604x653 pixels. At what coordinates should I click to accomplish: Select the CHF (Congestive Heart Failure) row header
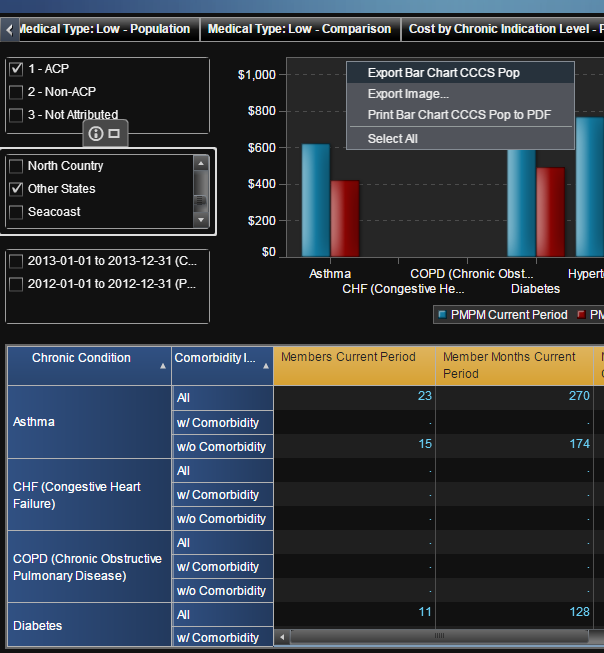89,495
